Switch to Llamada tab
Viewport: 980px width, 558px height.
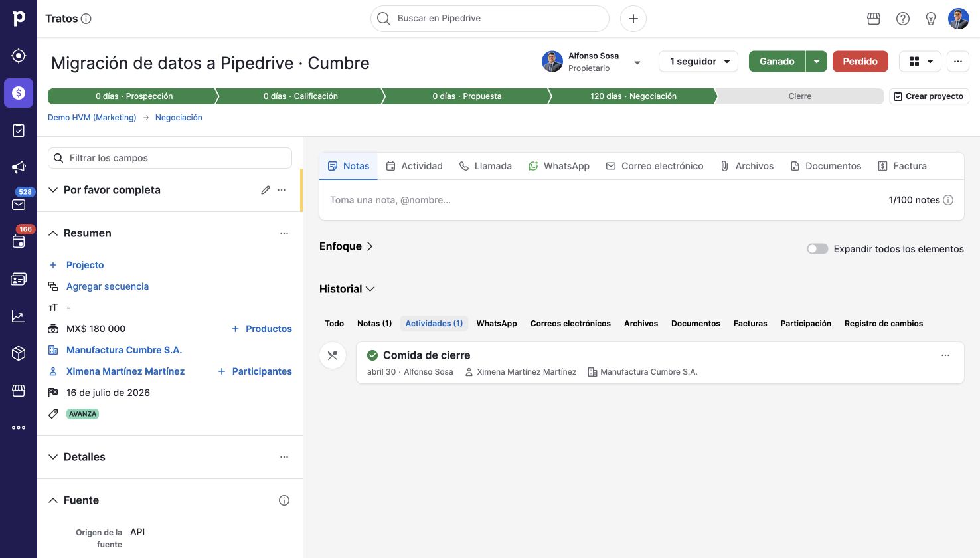pyautogui.click(x=485, y=166)
